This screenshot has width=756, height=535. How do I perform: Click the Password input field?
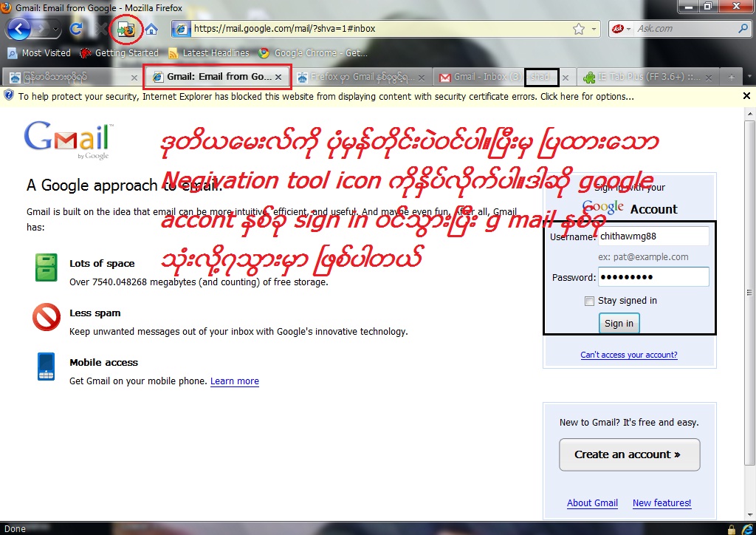tap(653, 277)
